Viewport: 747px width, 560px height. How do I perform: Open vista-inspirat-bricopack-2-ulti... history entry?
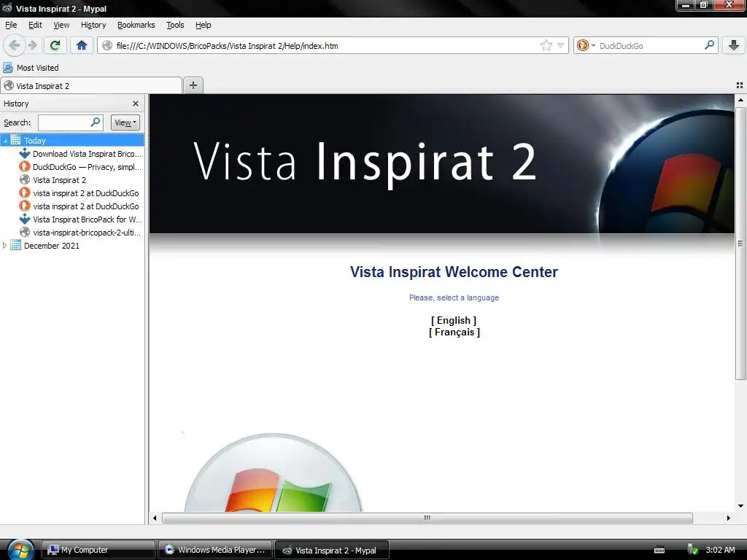80,233
